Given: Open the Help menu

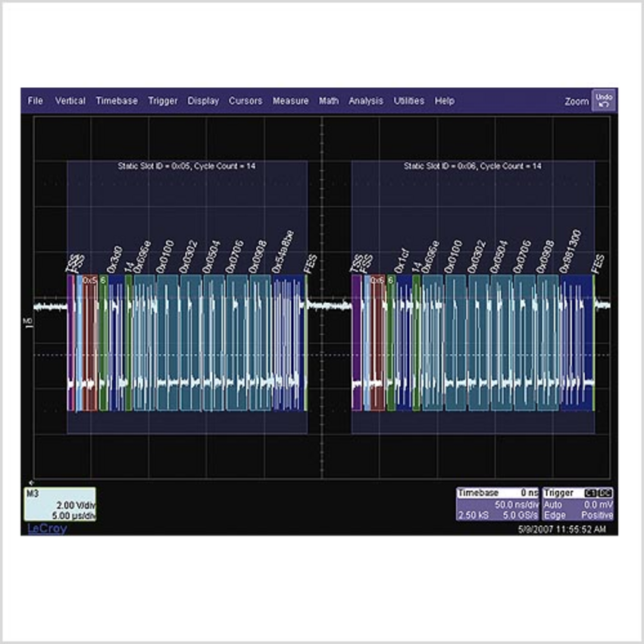Looking at the screenshot, I should click(444, 101).
